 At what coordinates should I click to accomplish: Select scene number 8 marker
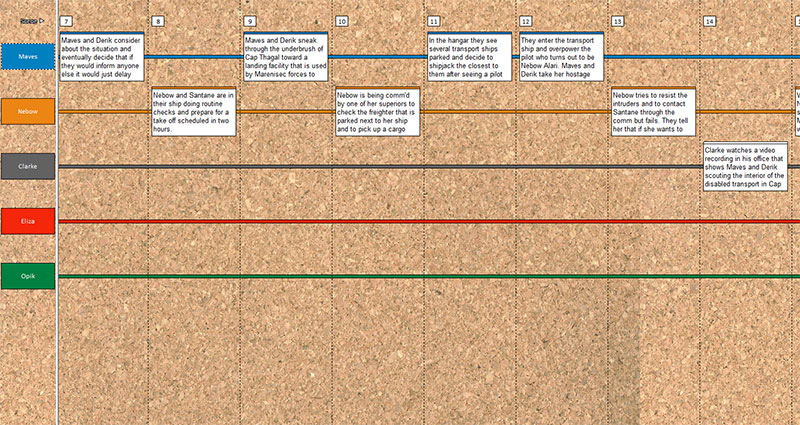pos(158,21)
